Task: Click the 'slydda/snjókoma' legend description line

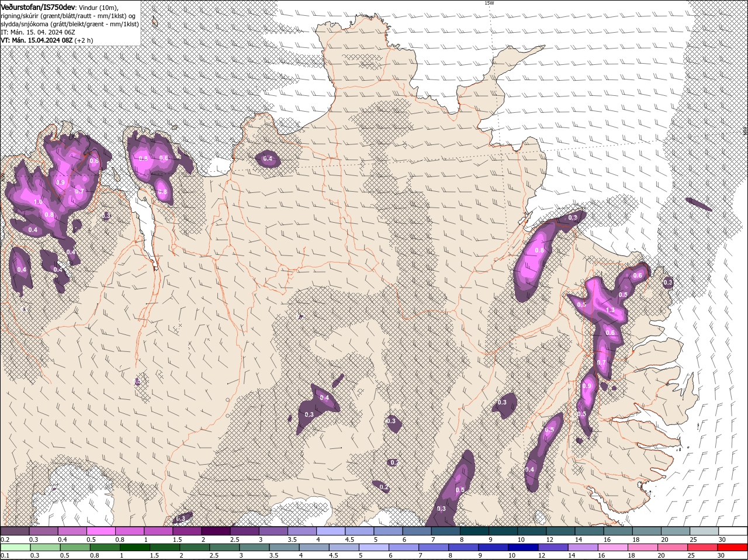Action: 70,24
